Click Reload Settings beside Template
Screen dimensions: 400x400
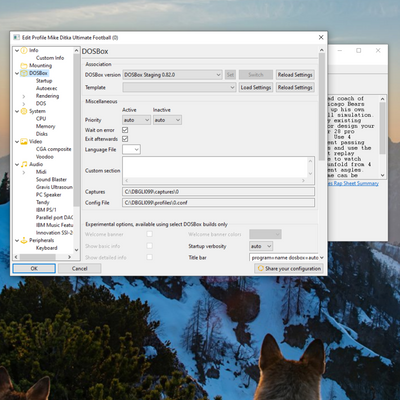coord(295,87)
